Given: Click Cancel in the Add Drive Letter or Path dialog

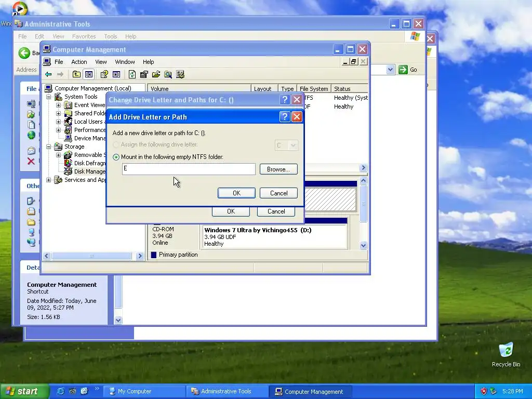Looking at the screenshot, I should tap(278, 193).
